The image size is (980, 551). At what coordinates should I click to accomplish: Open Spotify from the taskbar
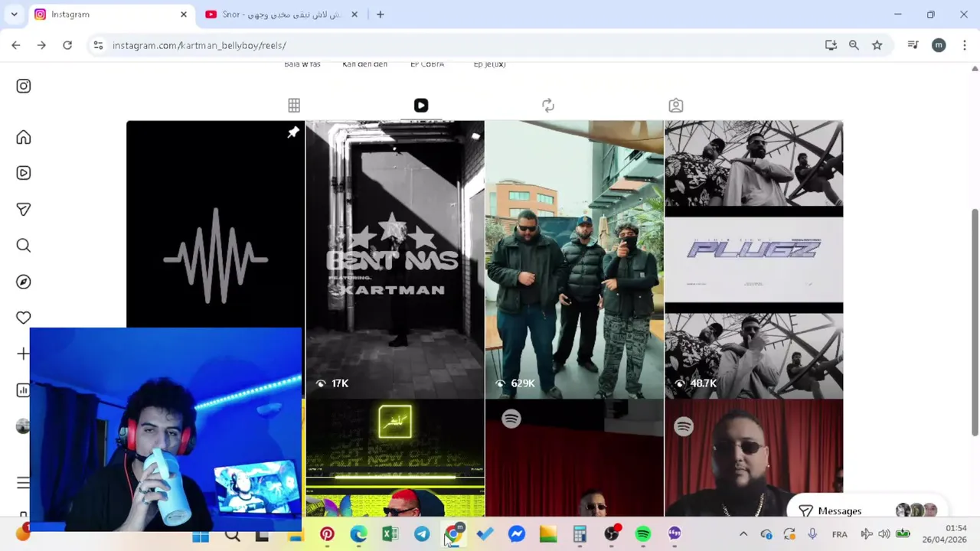[x=643, y=534]
